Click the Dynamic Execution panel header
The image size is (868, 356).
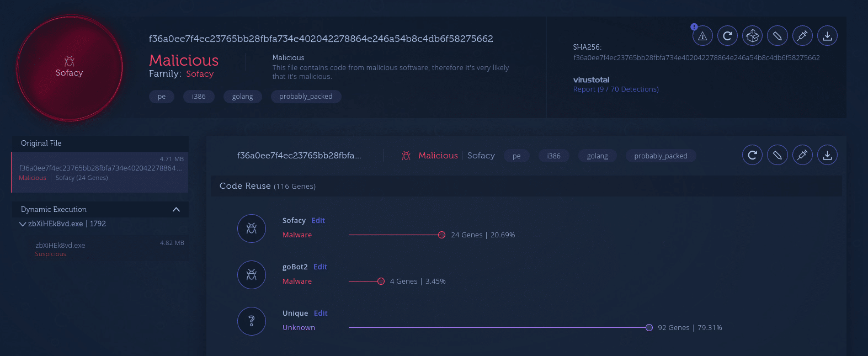(100, 210)
